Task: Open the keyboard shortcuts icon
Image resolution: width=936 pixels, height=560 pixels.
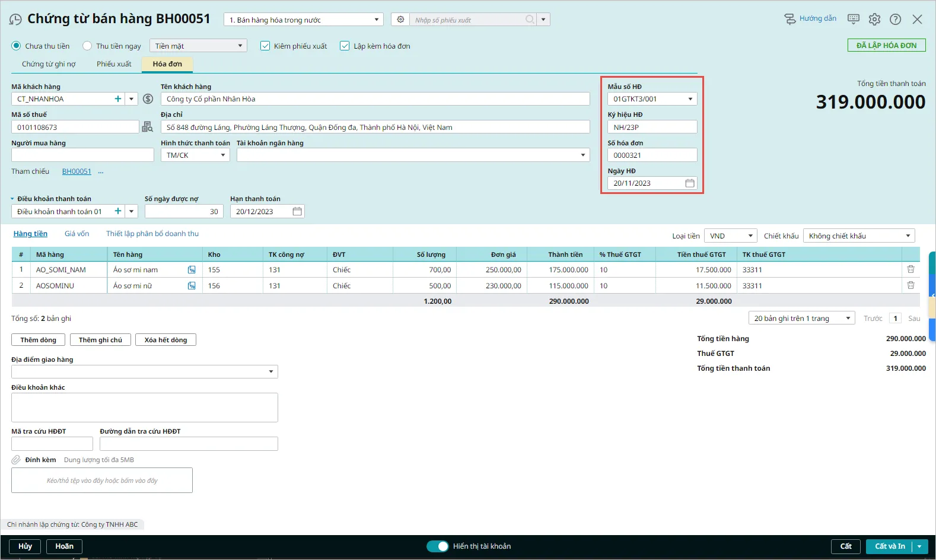Action: (854, 19)
